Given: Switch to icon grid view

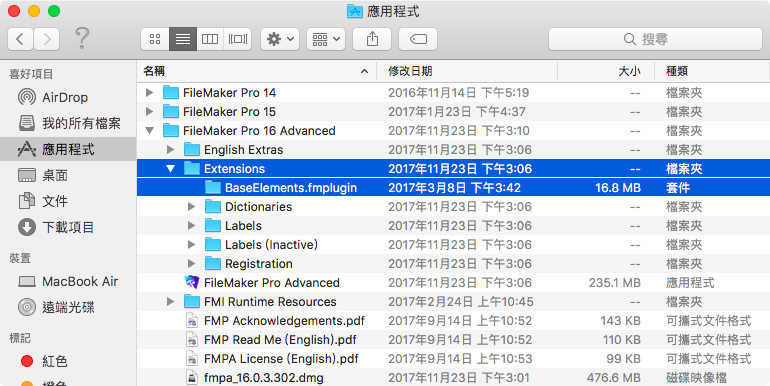Looking at the screenshot, I should (155, 39).
